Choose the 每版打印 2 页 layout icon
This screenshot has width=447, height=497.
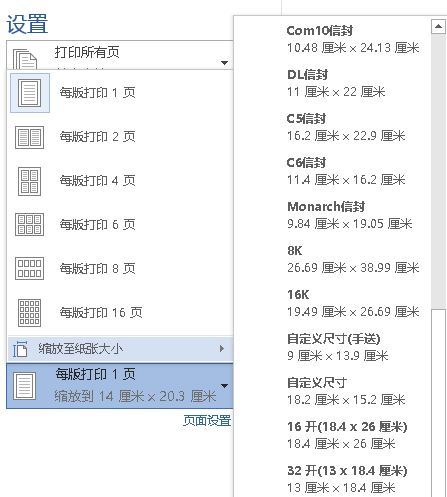point(29,137)
